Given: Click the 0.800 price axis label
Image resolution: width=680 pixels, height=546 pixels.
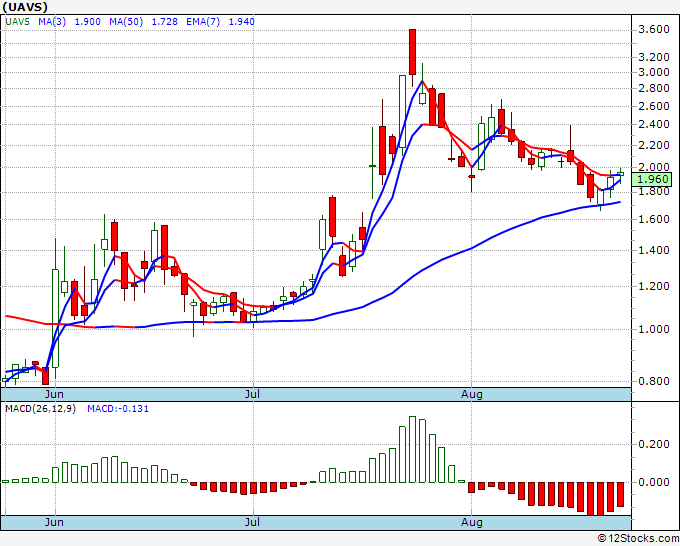Looking at the screenshot, I should point(654,381).
